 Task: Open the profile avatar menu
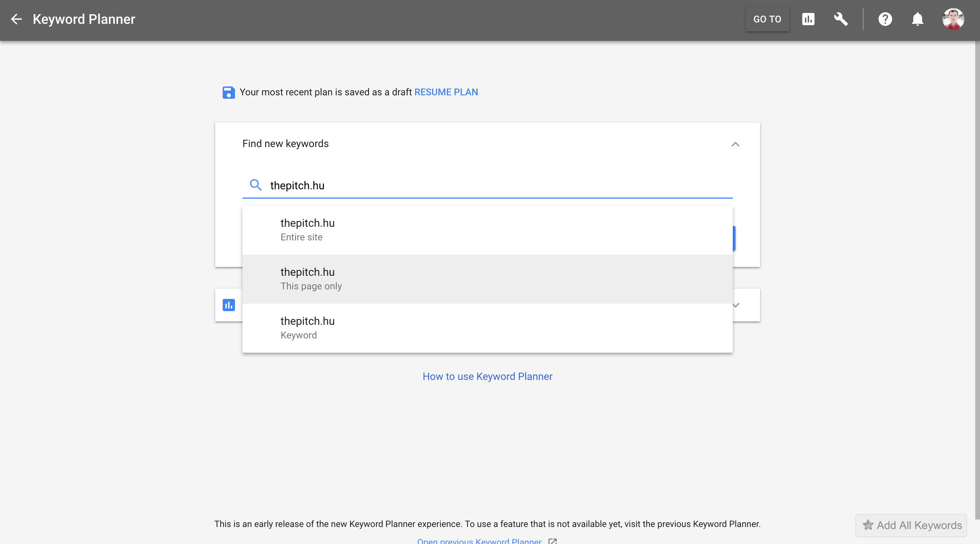click(953, 19)
